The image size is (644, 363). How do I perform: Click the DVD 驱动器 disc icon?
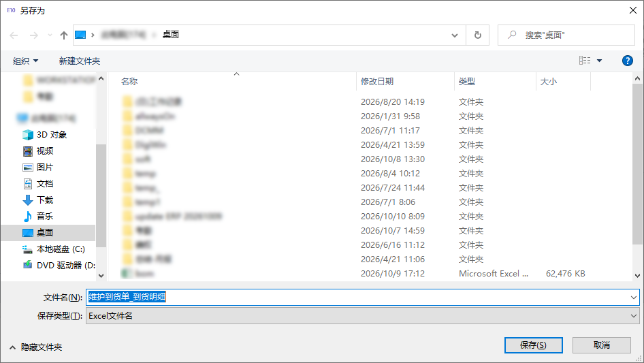(27, 265)
